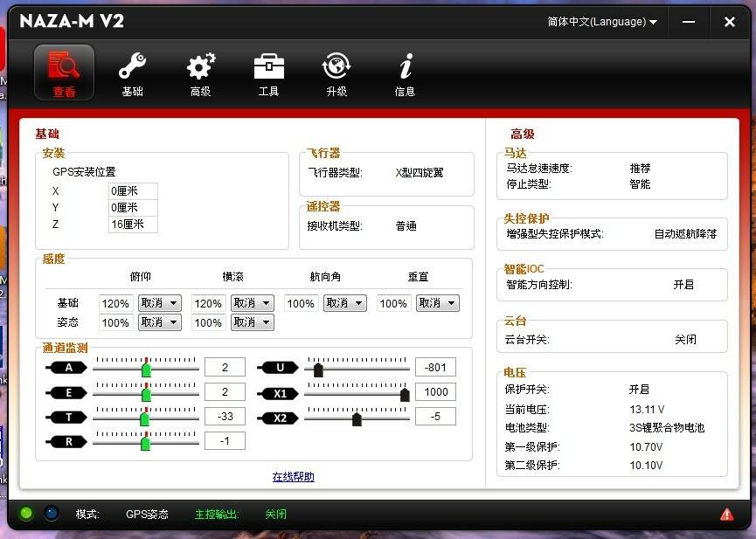Open 基础 垂直 gain 取消 dropdown
Screen dimensions: 756x539
(438, 303)
